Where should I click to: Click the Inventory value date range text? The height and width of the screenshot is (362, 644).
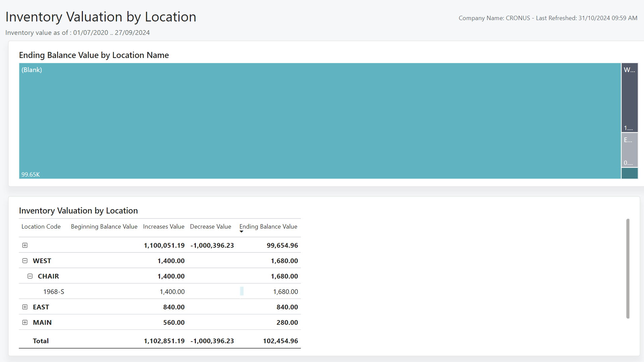tap(77, 33)
